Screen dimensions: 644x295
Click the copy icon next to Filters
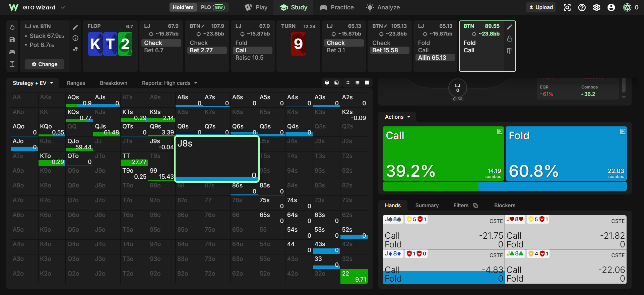click(475, 205)
